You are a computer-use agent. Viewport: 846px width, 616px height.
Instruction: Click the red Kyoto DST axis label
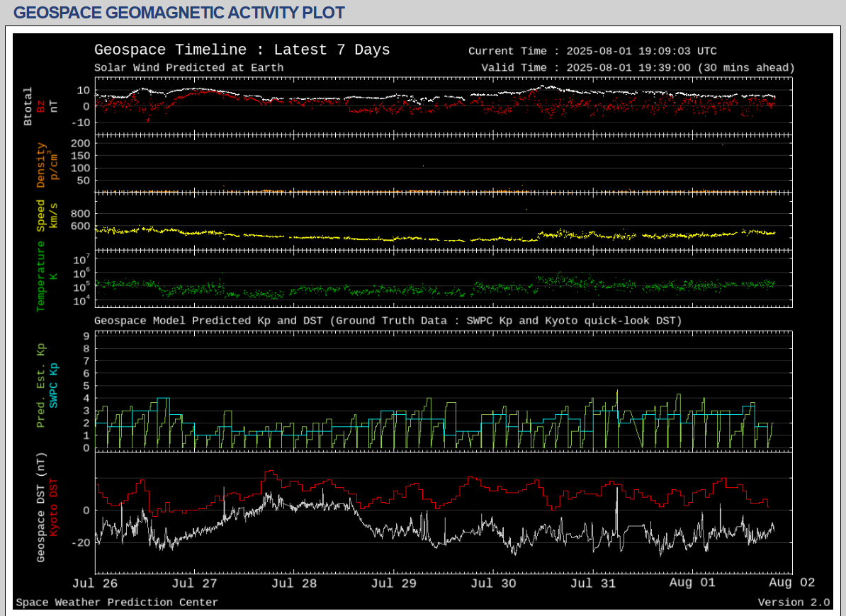[54, 507]
